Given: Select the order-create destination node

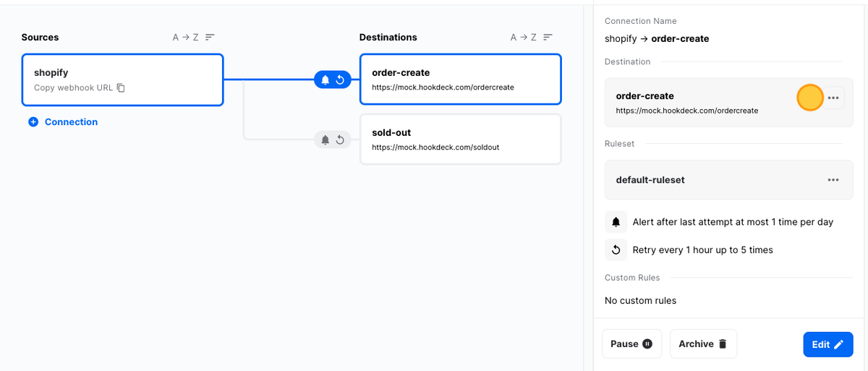Looking at the screenshot, I should (x=460, y=79).
